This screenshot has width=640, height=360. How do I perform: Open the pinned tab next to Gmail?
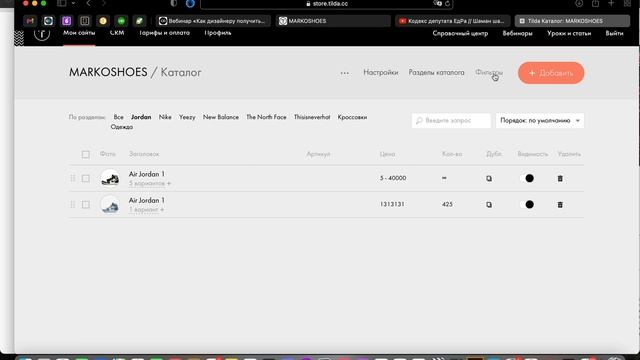[48, 21]
